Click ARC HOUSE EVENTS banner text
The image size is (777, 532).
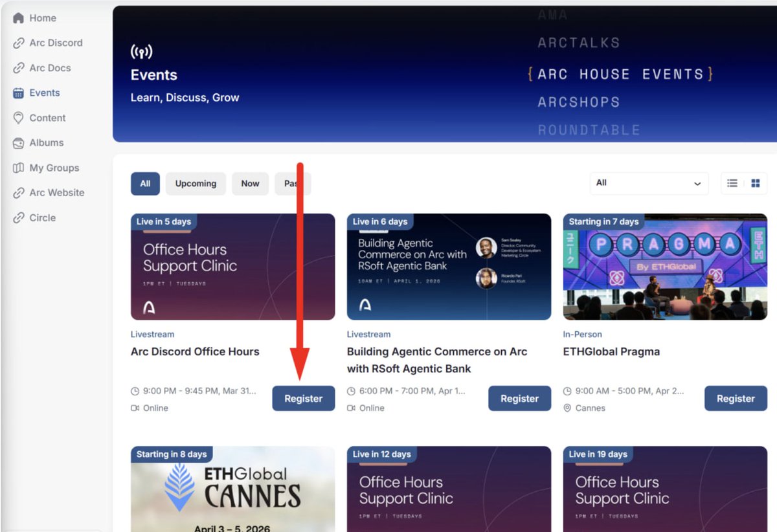[x=620, y=74]
